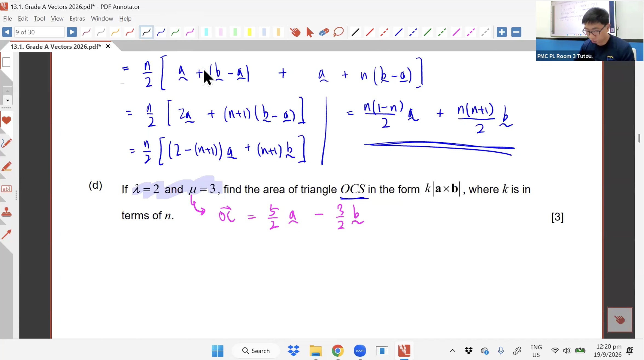Go to the previous page arrow

(x=7, y=32)
